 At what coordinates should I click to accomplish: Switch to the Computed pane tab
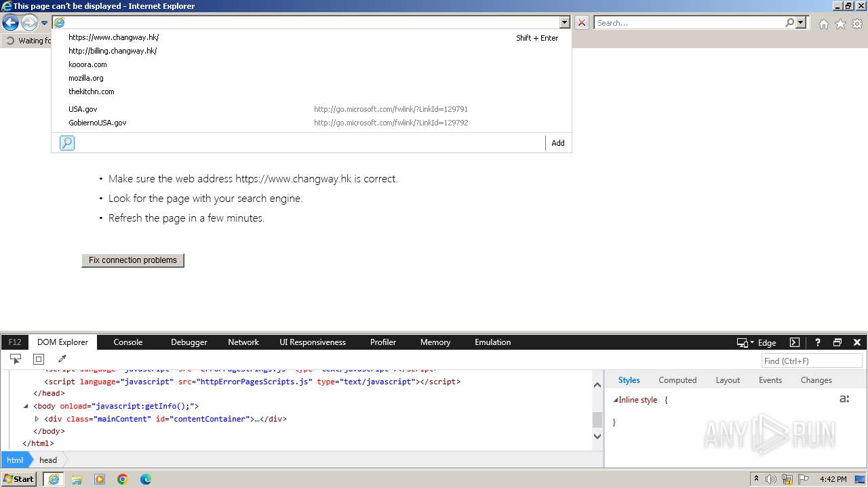(x=677, y=380)
